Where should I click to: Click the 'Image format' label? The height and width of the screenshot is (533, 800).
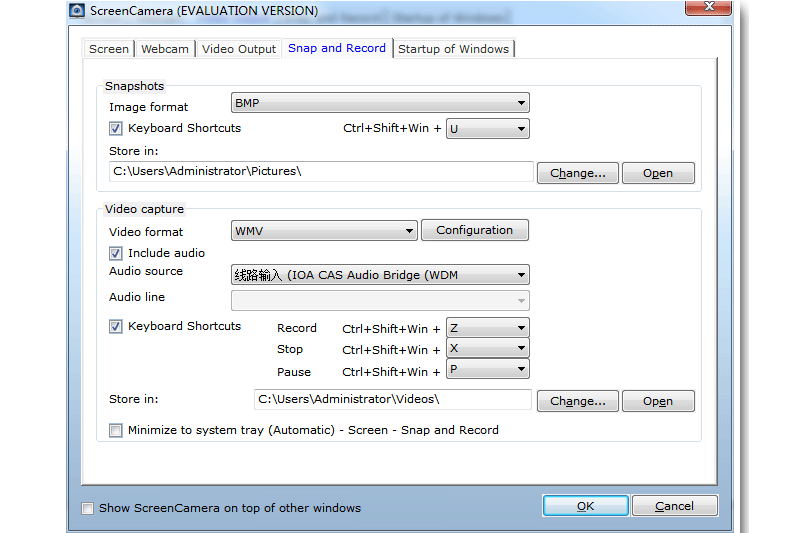pos(148,107)
